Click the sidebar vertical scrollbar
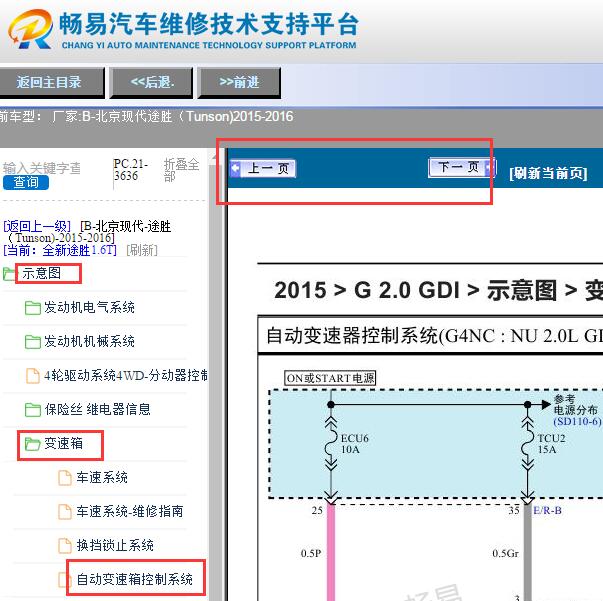603x601 pixels. coord(216,373)
